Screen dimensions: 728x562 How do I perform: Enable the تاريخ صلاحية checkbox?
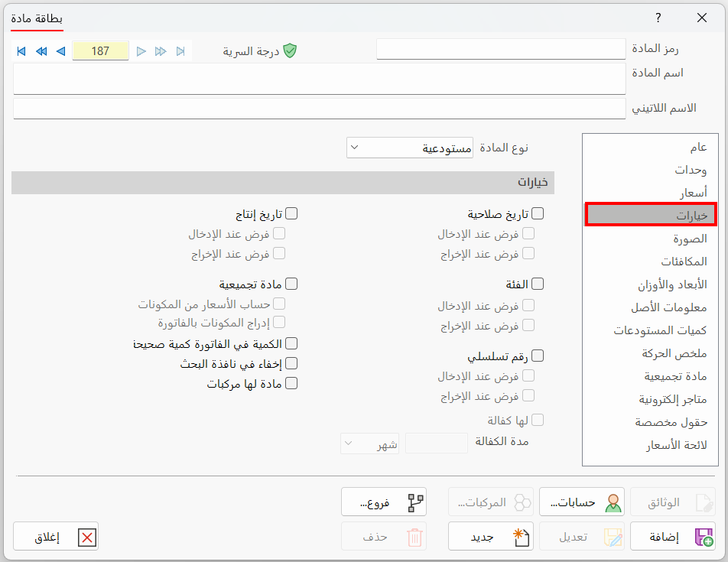(538, 213)
